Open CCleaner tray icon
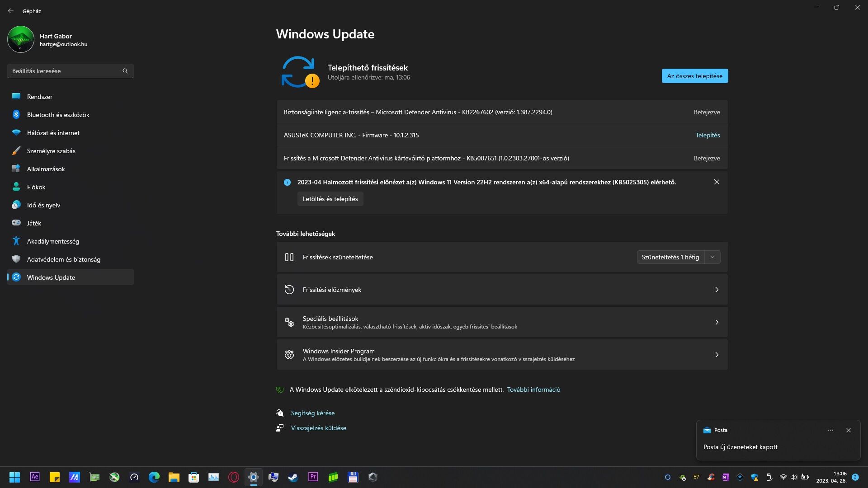This screenshot has width=868, height=488. tap(711, 477)
